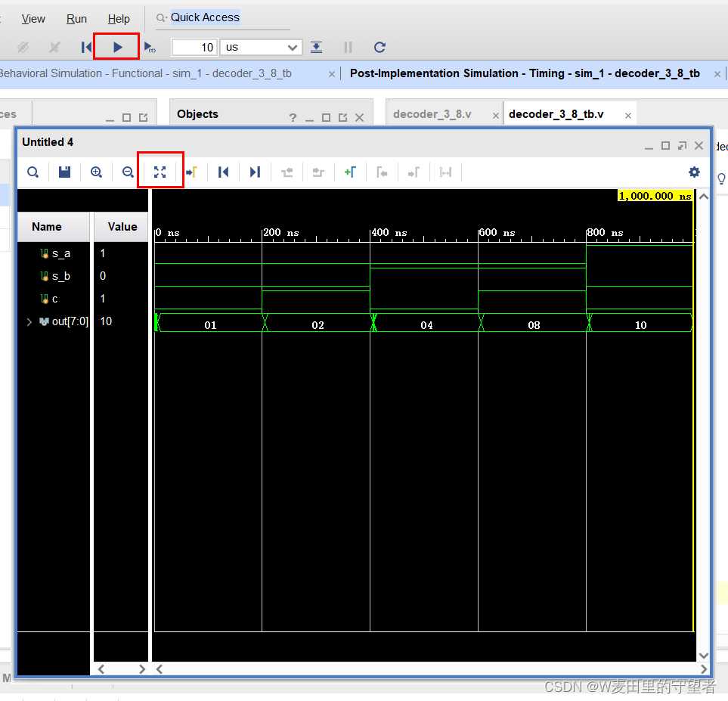728x701 pixels.
Task: Float the Untitled 4 waveform window
Action: (x=682, y=146)
